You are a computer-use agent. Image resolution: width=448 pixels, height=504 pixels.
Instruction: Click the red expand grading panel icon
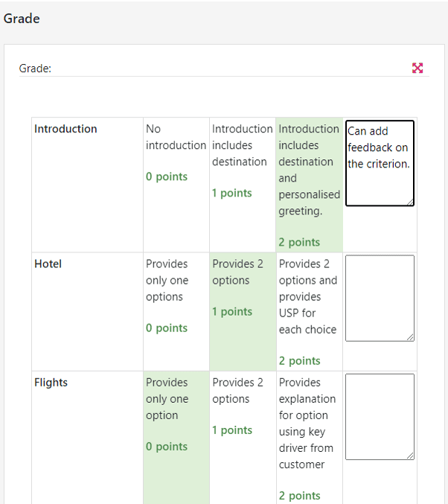click(417, 68)
